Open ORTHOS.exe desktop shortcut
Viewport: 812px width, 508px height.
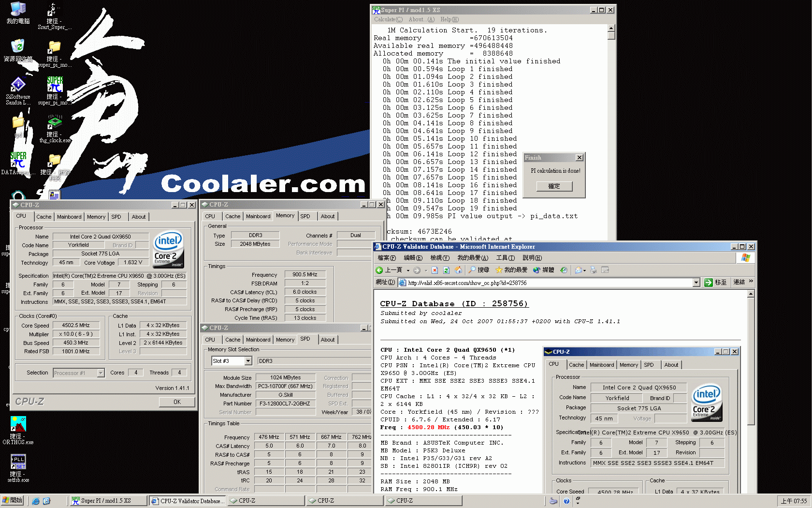[x=18, y=431]
